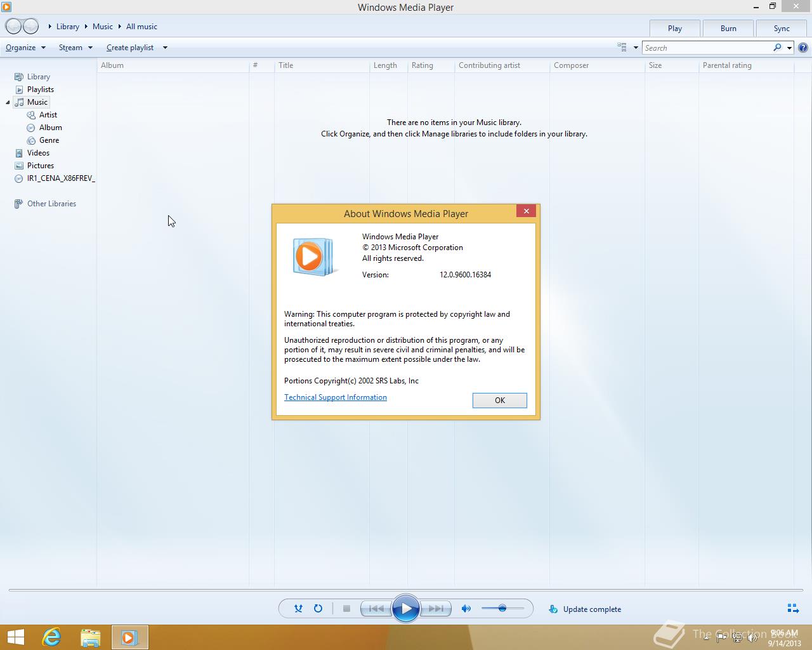
Task: Select Album under Music
Action: coord(50,128)
